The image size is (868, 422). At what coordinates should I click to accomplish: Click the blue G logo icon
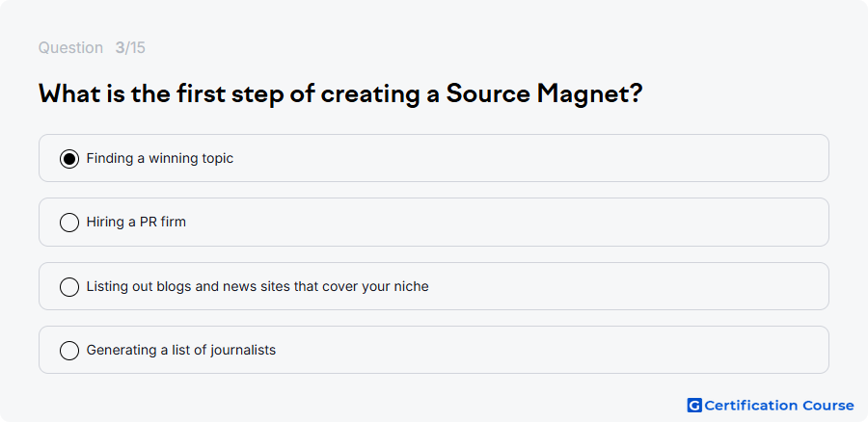(694, 406)
